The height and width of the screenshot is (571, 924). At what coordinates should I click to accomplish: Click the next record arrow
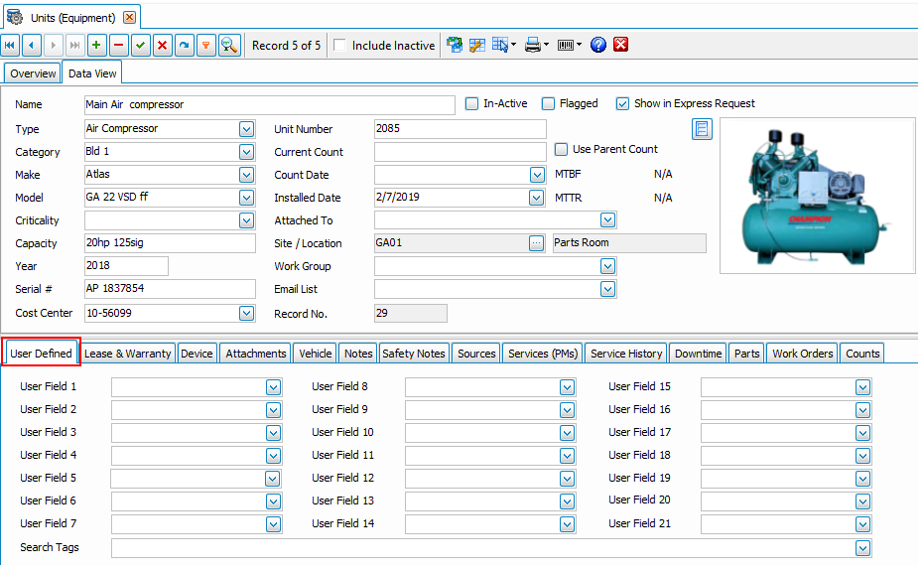tap(54, 46)
